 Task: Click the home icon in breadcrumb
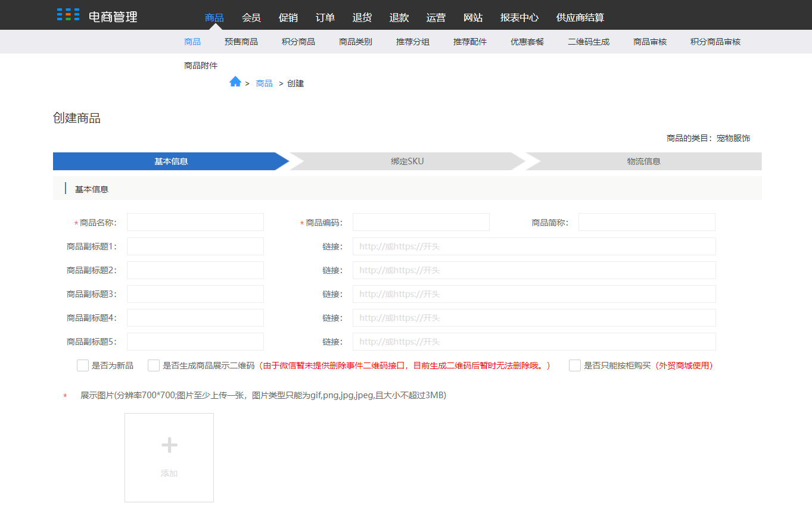pos(235,82)
